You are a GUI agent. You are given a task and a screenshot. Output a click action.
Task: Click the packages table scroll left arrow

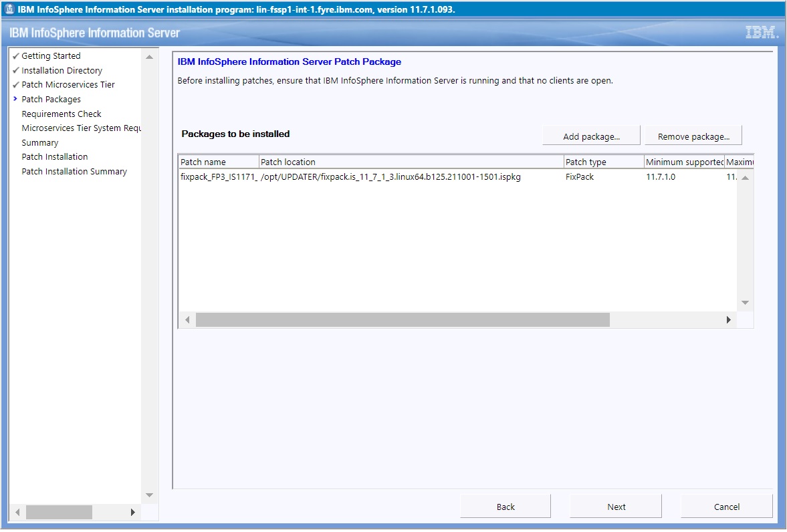click(187, 319)
